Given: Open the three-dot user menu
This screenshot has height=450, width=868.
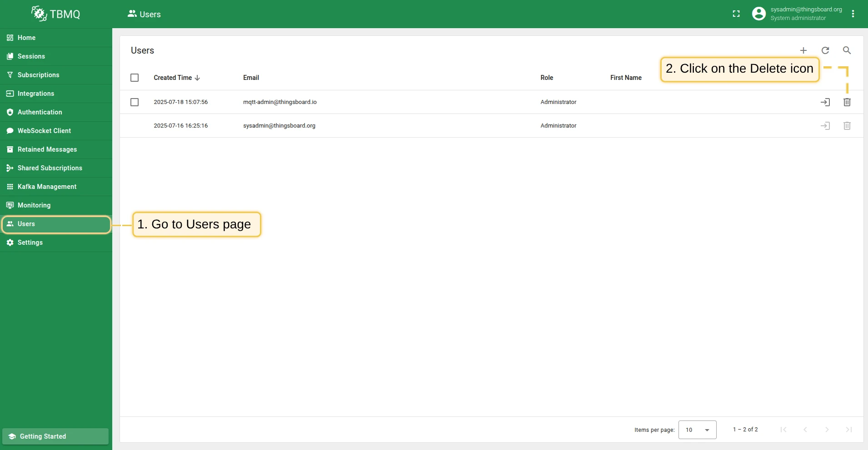Looking at the screenshot, I should click(853, 14).
